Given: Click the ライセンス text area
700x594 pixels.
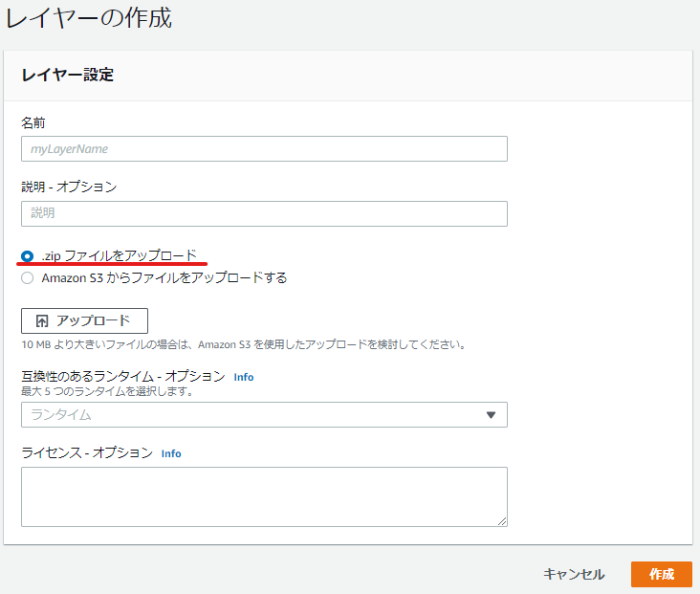Looking at the screenshot, I should coord(264,496).
